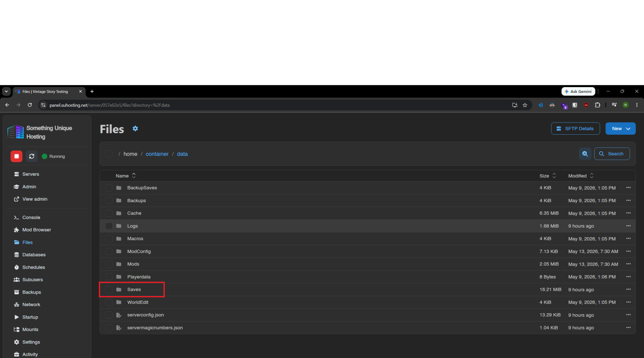Open the Files settings gear icon

coord(135,129)
